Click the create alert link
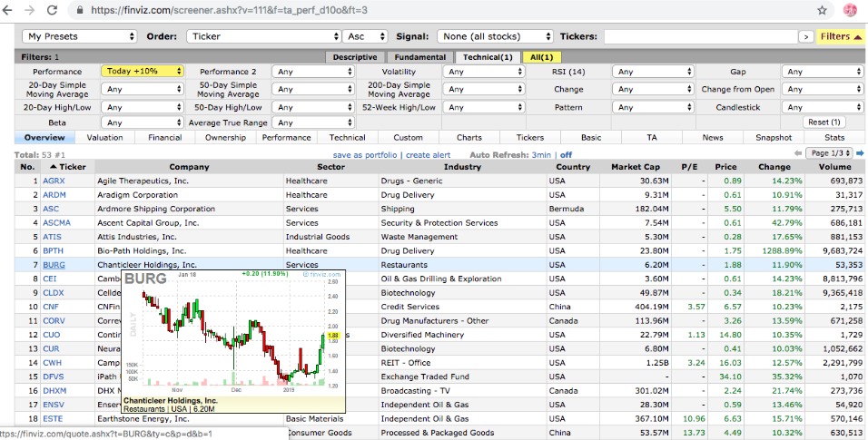 428,155
